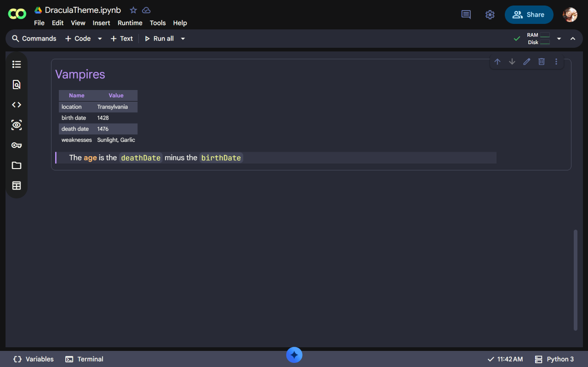Click the Sunlight, Garlic cell

116,140
